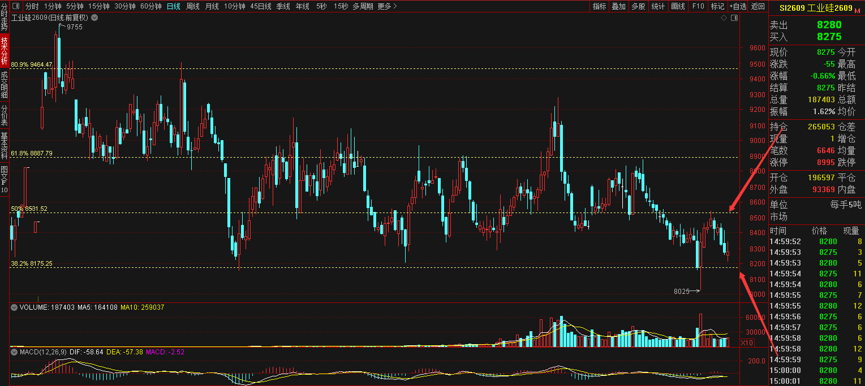865x386 pixels.
Task: Click the 涨停 value 8995
Action: [826, 162]
